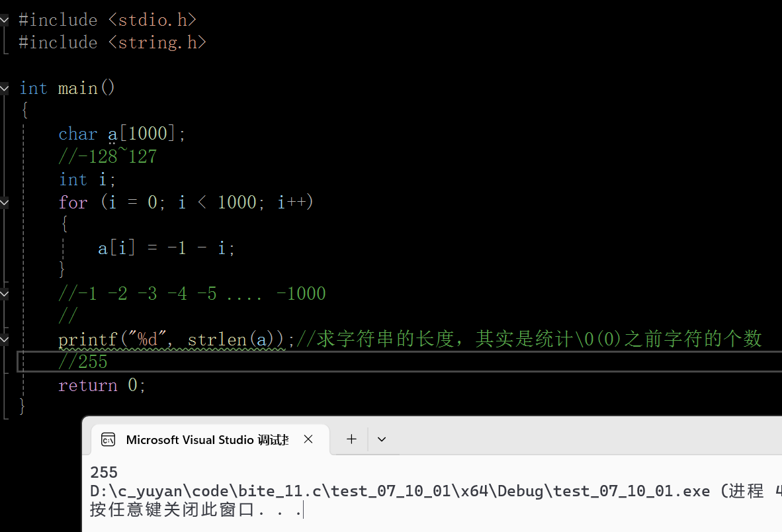
Task: Click the 'int i;' declaration line
Action: pyautogui.click(x=87, y=179)
